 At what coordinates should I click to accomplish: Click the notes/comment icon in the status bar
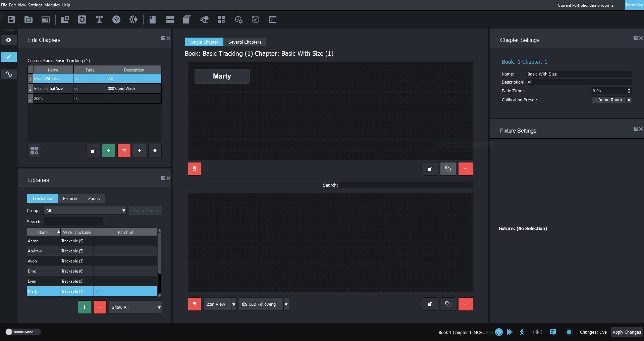(552, 332)
